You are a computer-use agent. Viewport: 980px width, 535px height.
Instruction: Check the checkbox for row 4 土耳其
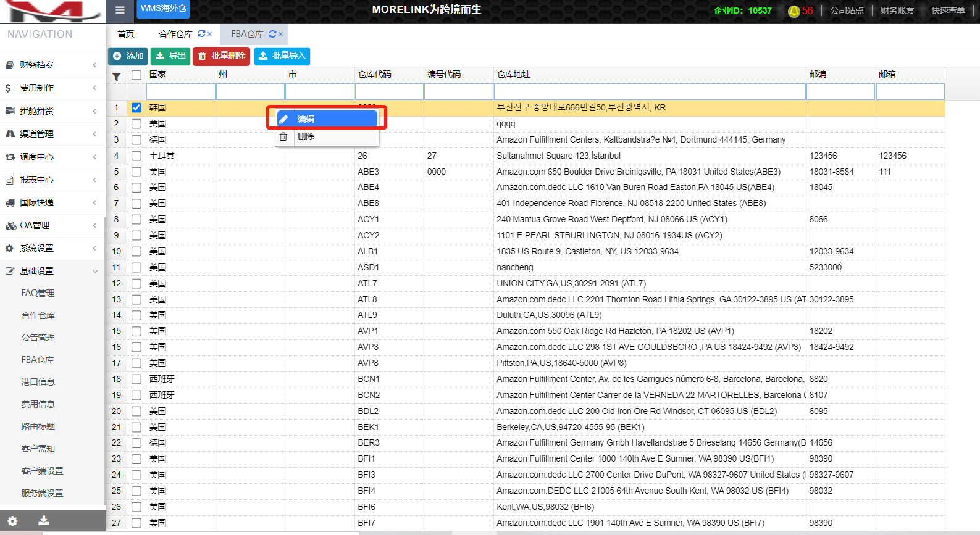136,156
